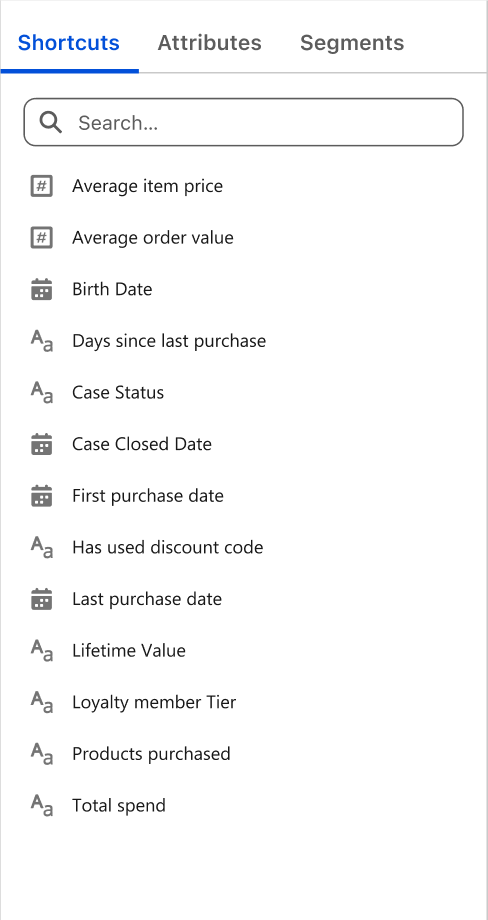This screenshot has height=920, width=488.
Task: Click the calendar icon for First purchase date
Action: [42, 496]
